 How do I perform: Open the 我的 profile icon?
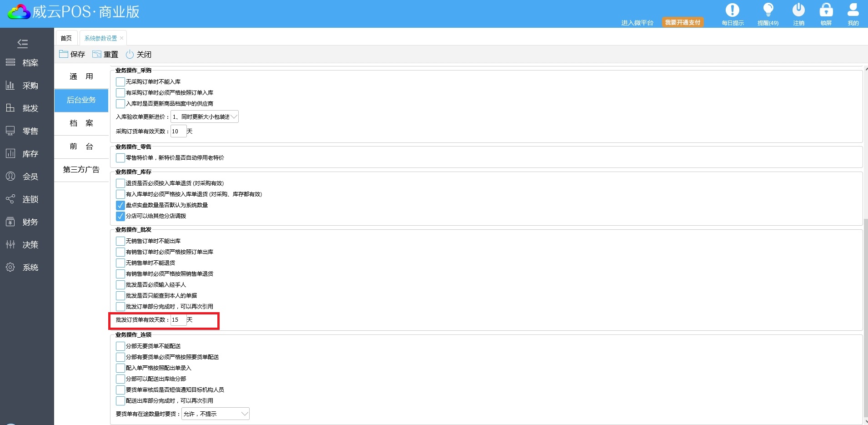pyautogui.click(x=853, y=11)
